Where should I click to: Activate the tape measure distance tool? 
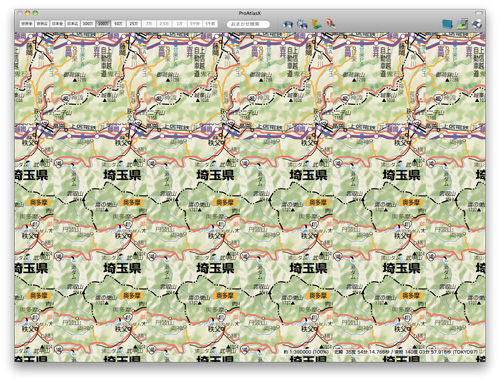pyautogui.click(x=330, y=23)
